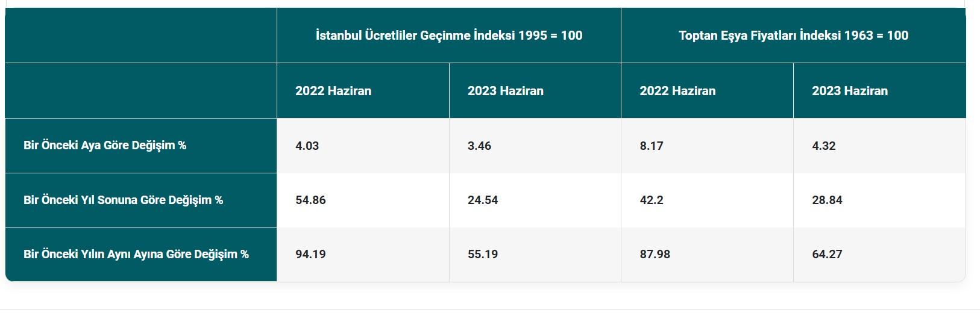Select the cell showing 4.32
The height and width of the screenshot is (313, 980).
pyautogui.click(x=824, y=146)
